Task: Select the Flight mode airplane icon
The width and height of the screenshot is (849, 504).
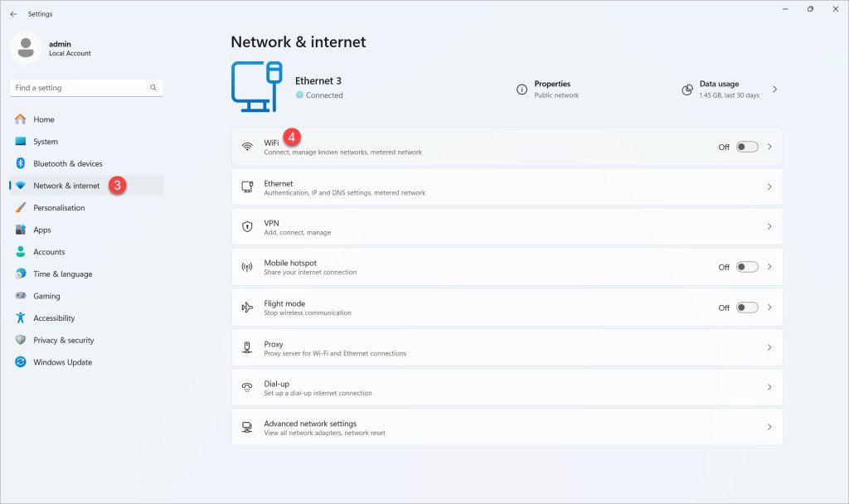Action: click(x=246, y=307)
